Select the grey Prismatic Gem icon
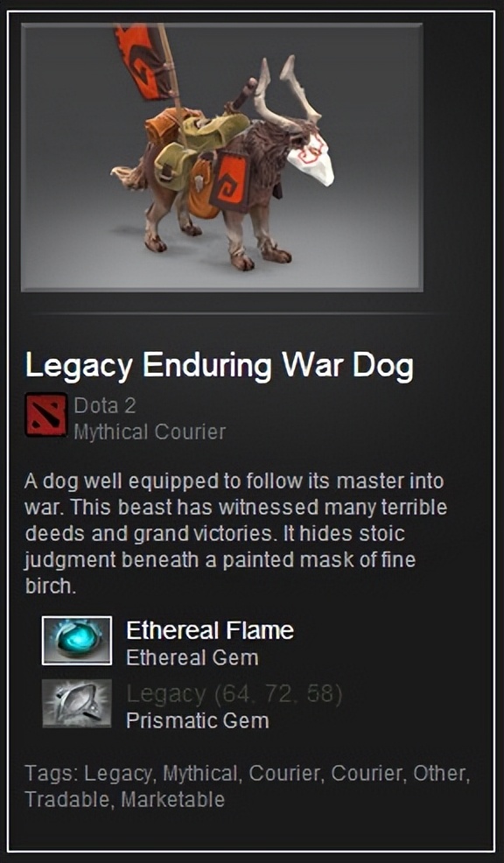504x863 pixels. pos(77,704)
